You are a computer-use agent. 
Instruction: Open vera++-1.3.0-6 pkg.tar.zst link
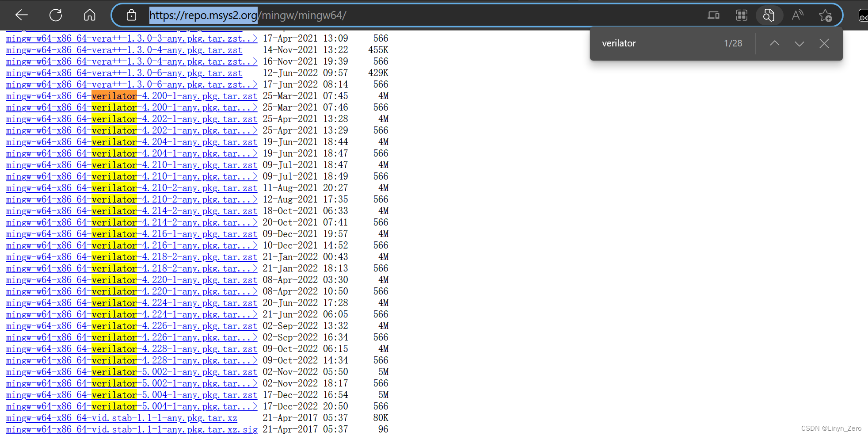(124, 73)
